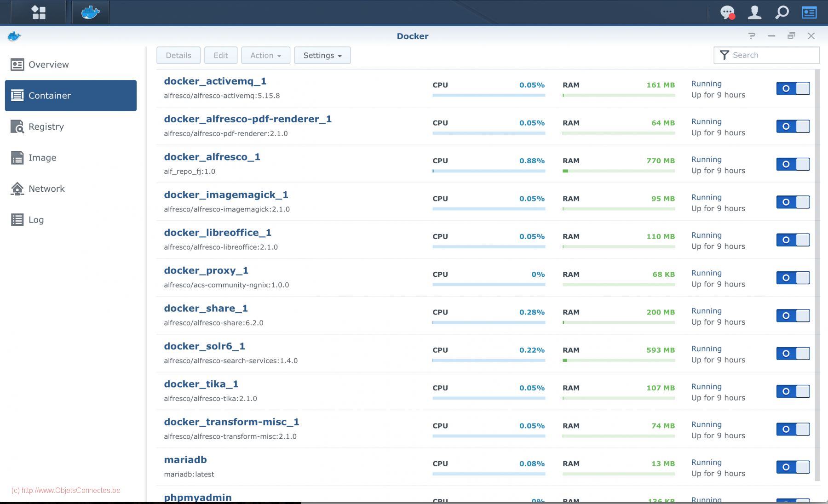The image size is (828, 504).
Task: View the Log section
Action: [71, 220]
